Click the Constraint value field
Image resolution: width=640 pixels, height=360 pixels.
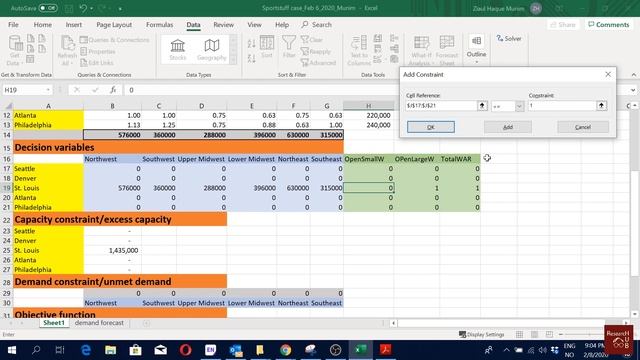562,106
